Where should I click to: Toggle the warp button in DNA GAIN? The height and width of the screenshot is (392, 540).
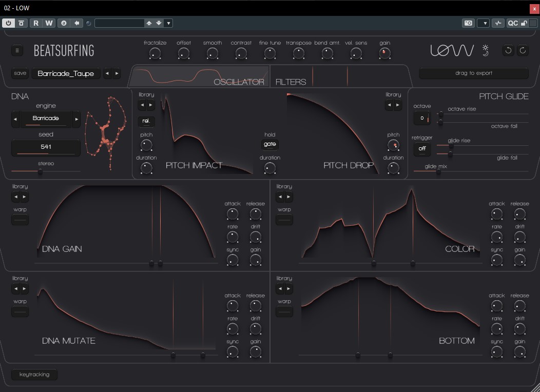click(20, 220)
